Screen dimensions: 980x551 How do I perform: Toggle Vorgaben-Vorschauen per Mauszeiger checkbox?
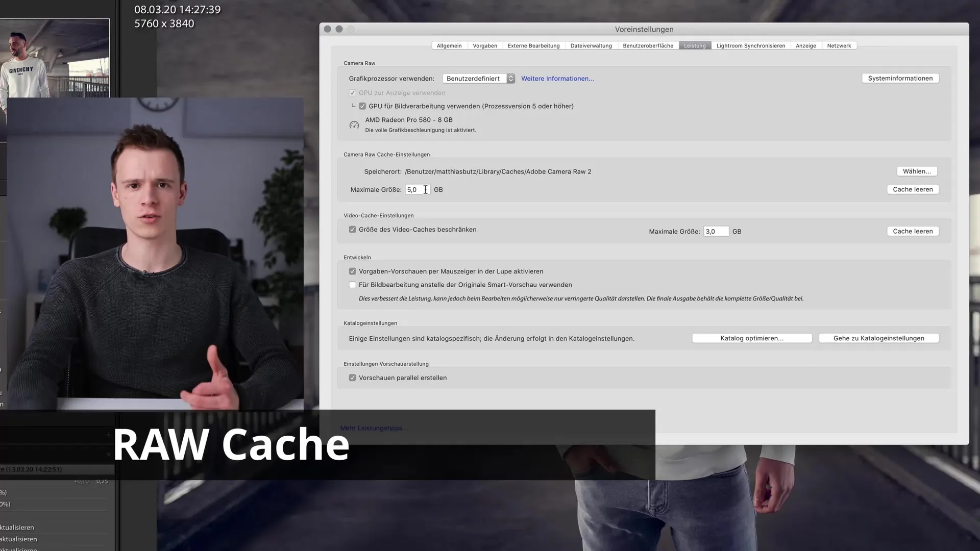(352, 271)
